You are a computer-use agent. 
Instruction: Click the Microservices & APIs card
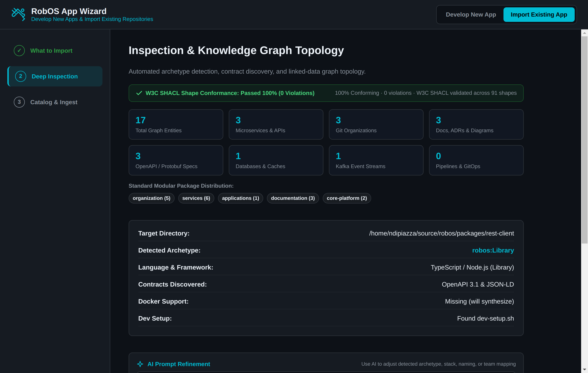[276, 124]
